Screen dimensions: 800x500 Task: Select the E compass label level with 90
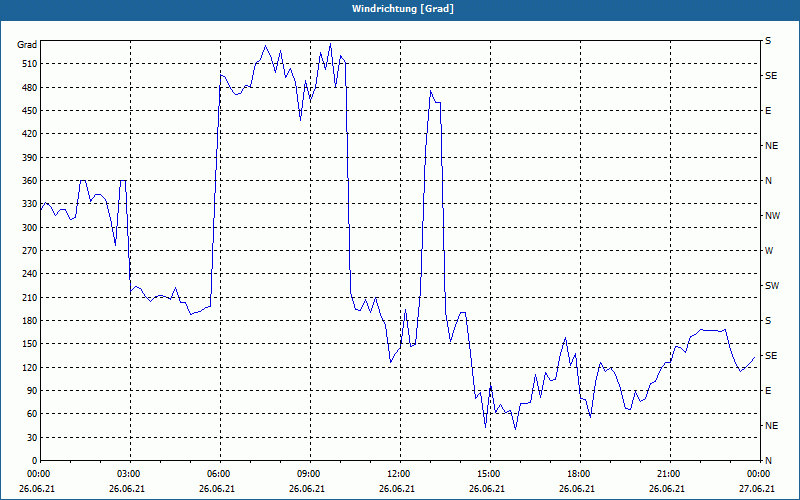[768, 390]
